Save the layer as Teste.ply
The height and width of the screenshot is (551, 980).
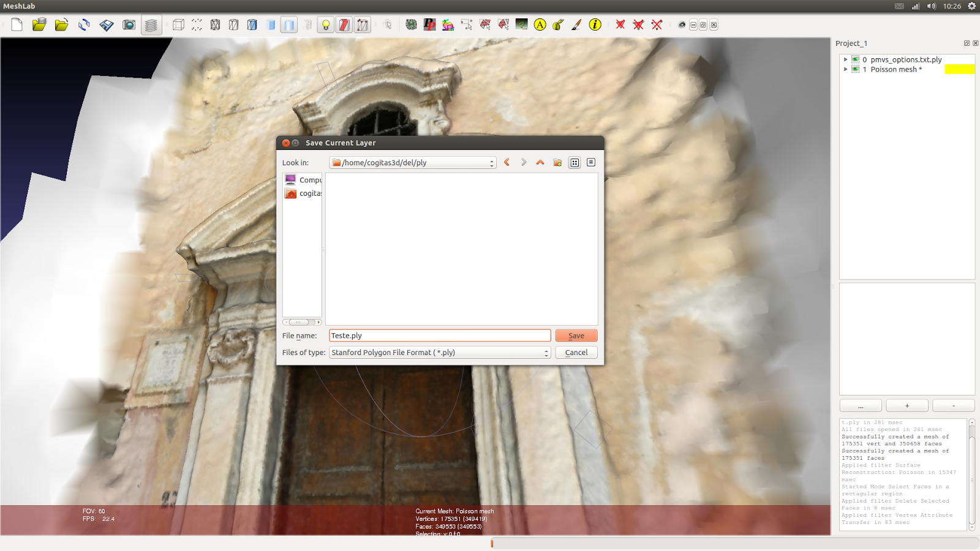point(576,335)
